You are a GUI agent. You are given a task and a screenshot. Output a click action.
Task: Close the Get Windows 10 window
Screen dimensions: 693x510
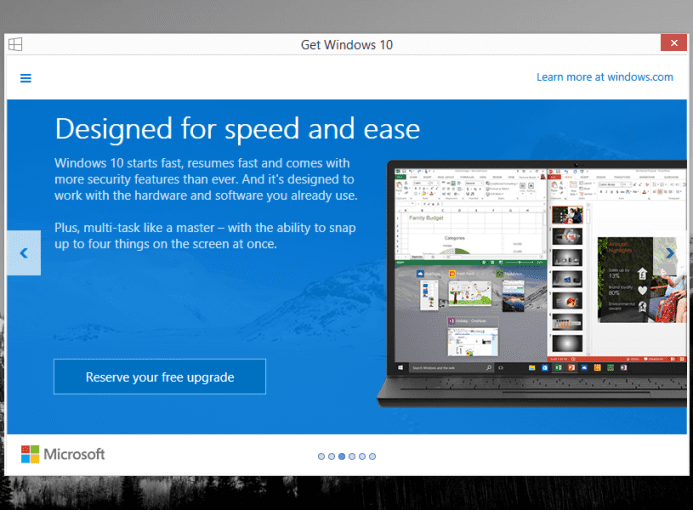tap(674, 43)
